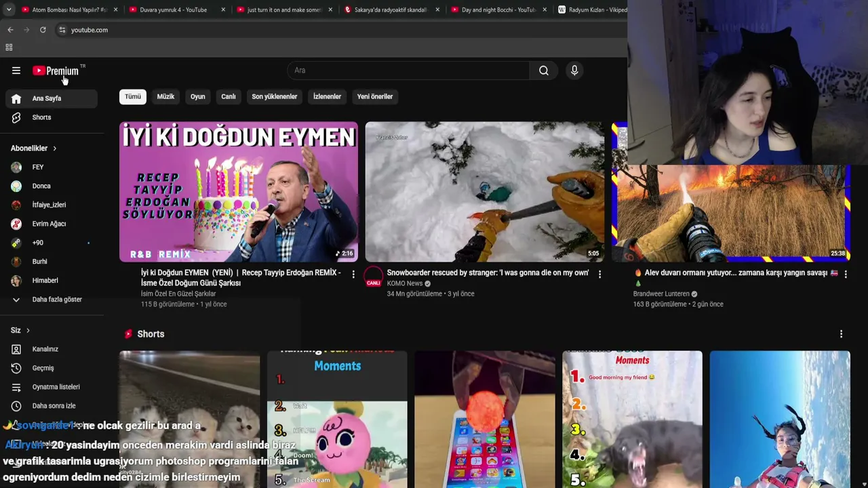Open more options for Snowboarder rescued video

(x=599, y=274)
